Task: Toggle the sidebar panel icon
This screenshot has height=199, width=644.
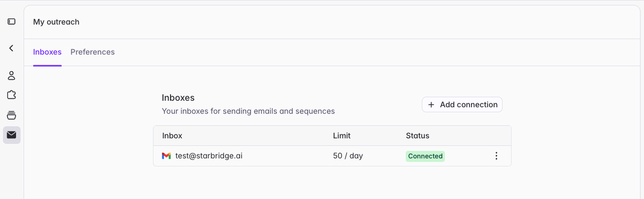Action: pos(12,22)
